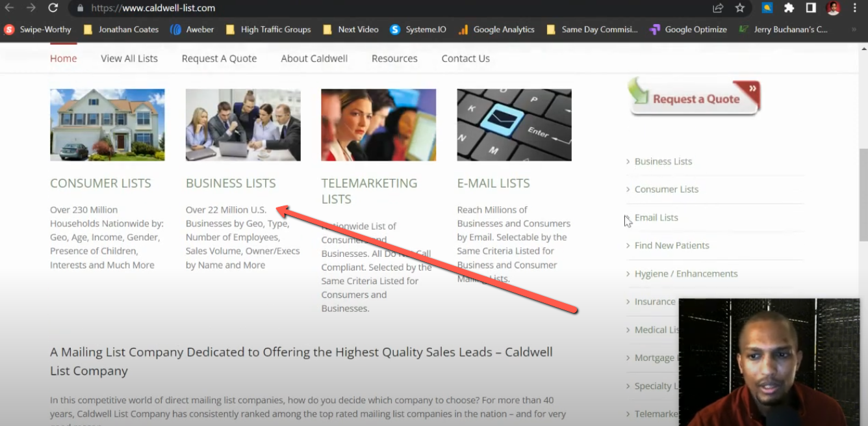Click inside the address bar
Viewport: 868px width, 426px height.
(260, 9)
